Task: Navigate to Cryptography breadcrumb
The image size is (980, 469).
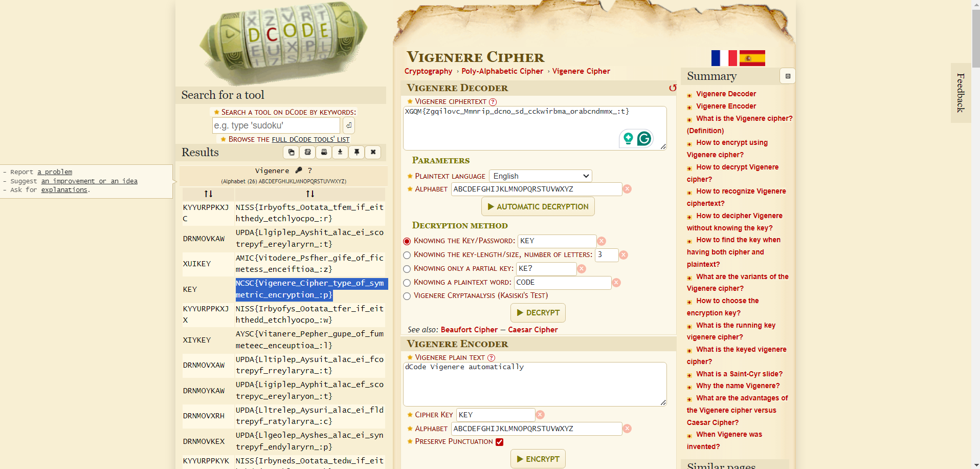Action: pyautogui.click(x=428, y=71)
